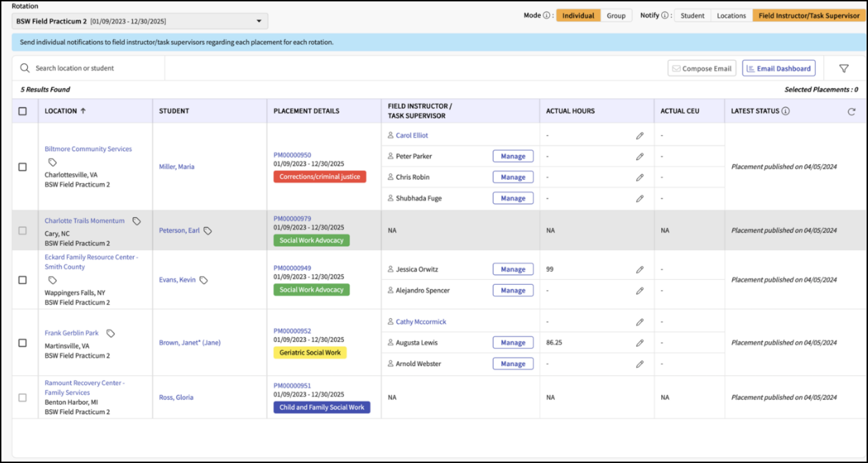Check the Biltmore Community Services row
Image resolution: width=868 pixels, height=463 pixels.
[x=23, y=167]
